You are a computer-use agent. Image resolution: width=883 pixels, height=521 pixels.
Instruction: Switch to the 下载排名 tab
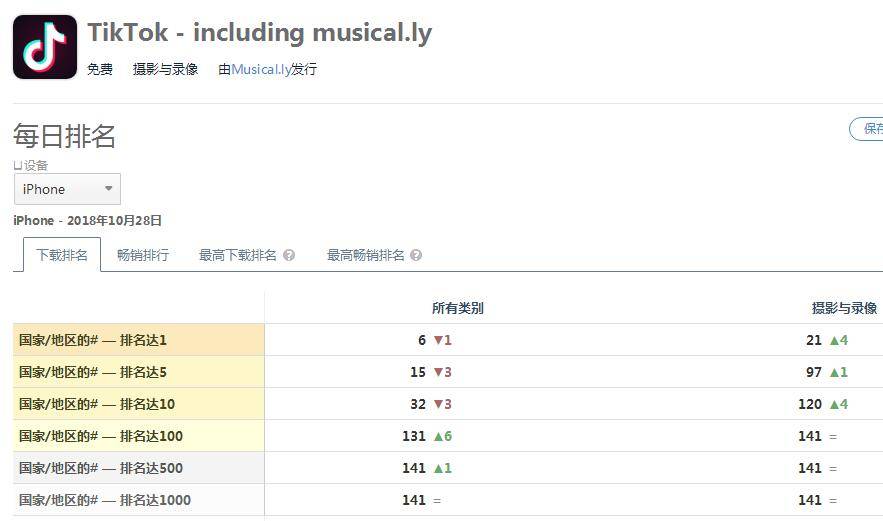[x=62, y=255]
